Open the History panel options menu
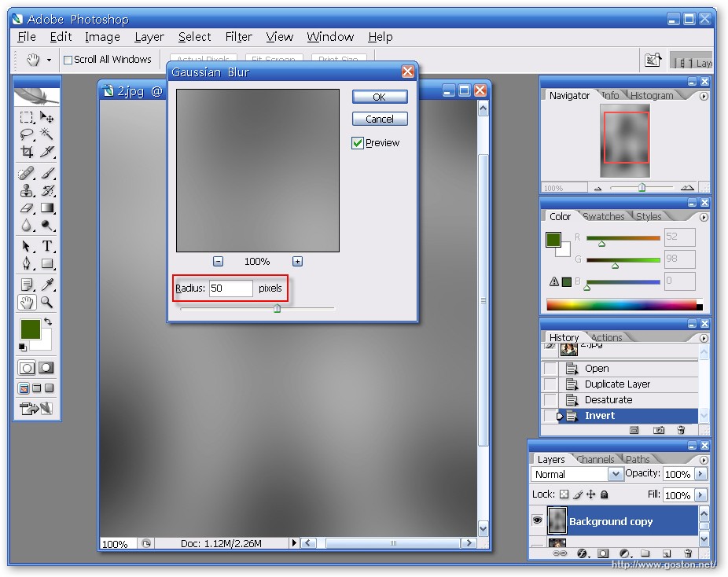 [x=704, y=338]
